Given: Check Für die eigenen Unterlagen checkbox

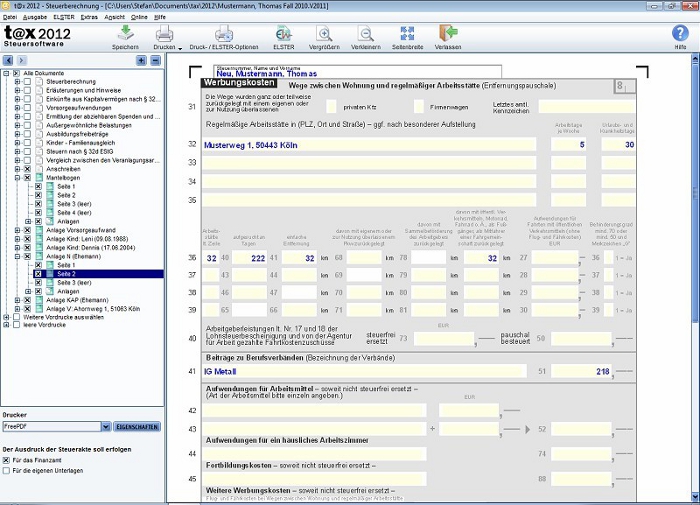Looking at the screenshot, I should point(6,471).
